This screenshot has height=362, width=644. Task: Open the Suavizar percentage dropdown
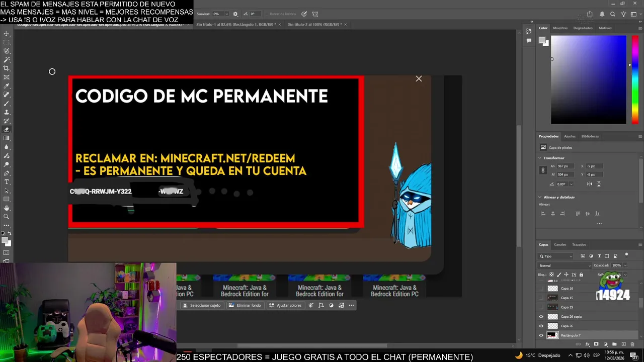coord(227,14)
